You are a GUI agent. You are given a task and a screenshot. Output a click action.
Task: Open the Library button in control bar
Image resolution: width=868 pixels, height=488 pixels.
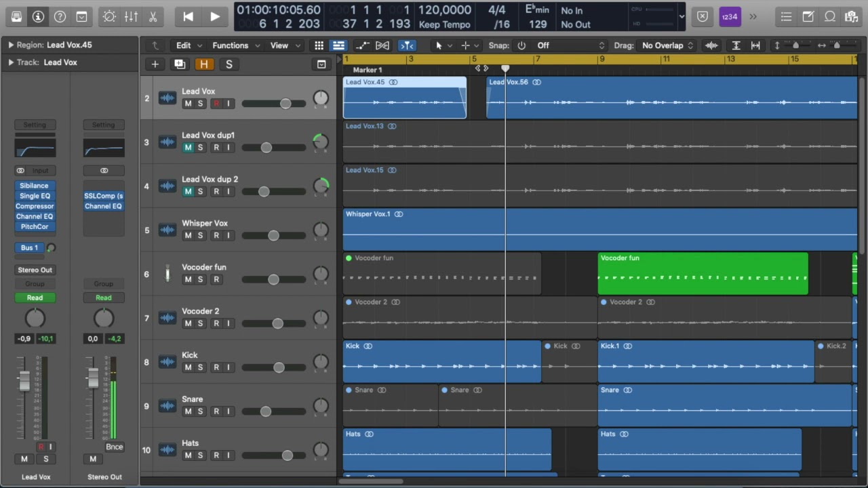click(x=17, y=16)
